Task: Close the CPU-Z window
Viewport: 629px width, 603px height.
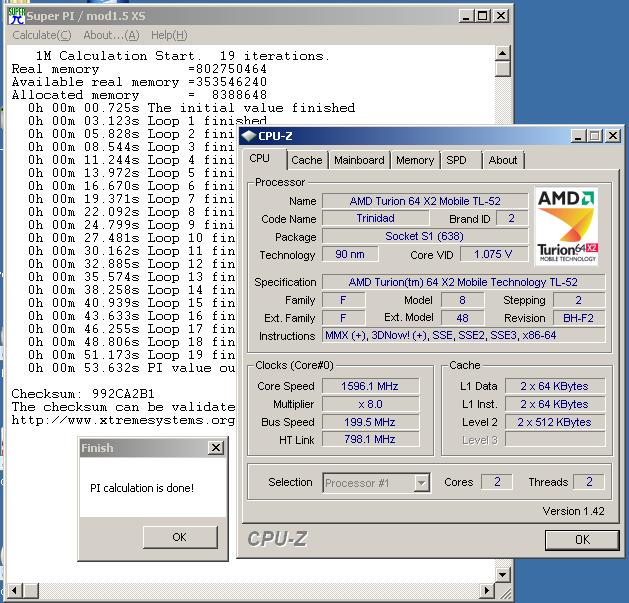Action: 613,136
